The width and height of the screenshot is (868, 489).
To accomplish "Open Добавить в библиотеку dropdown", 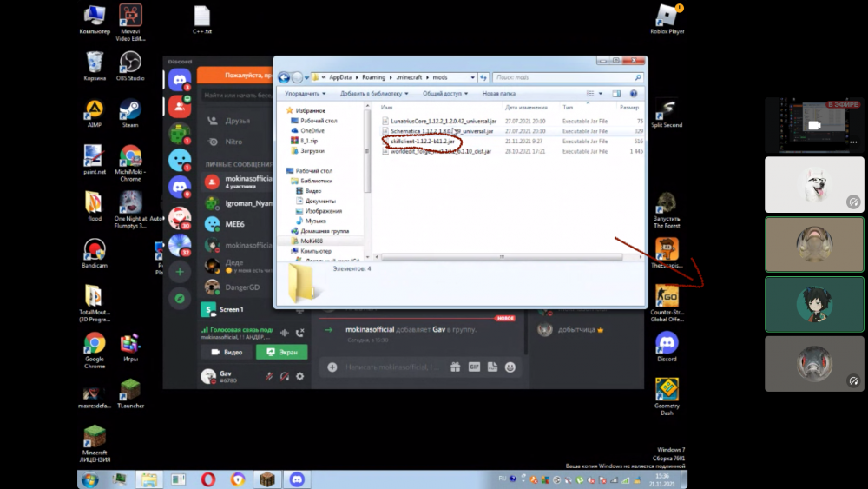I will pyautogui.click(x=373, y=94).
